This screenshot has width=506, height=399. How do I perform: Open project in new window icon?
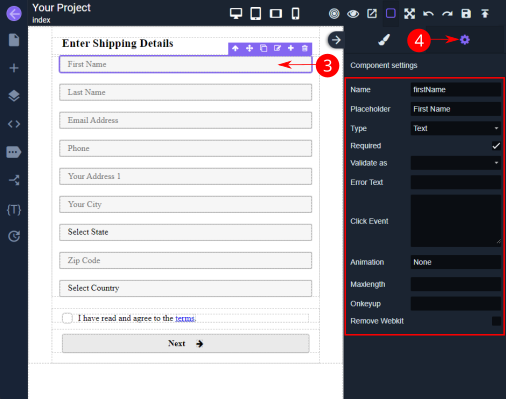point(372,13)
